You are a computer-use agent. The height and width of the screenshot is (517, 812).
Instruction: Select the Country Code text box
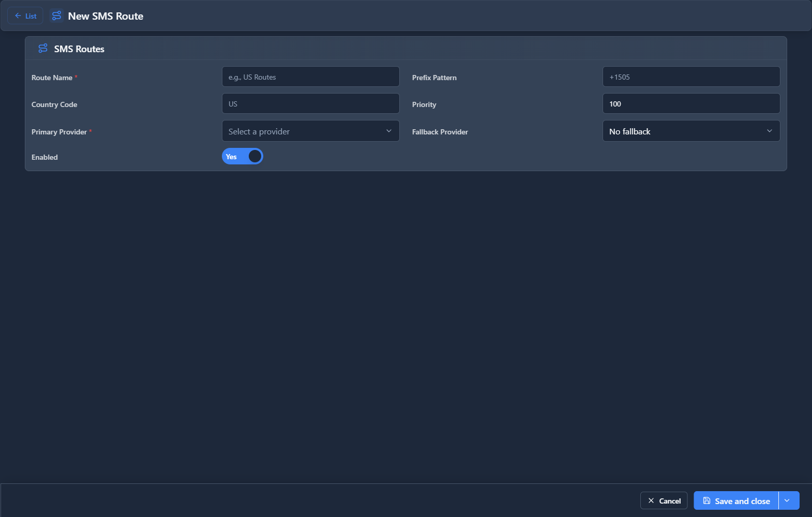(310, 104)
